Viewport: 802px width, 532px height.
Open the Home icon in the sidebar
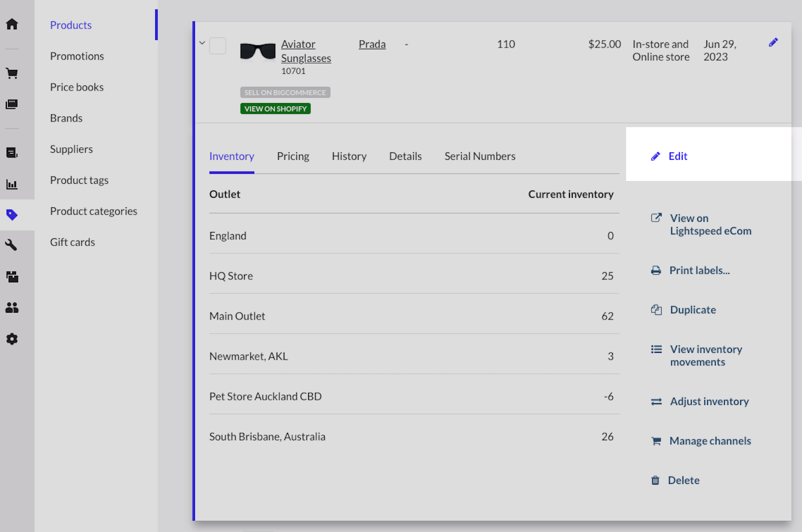click(12, 24)
